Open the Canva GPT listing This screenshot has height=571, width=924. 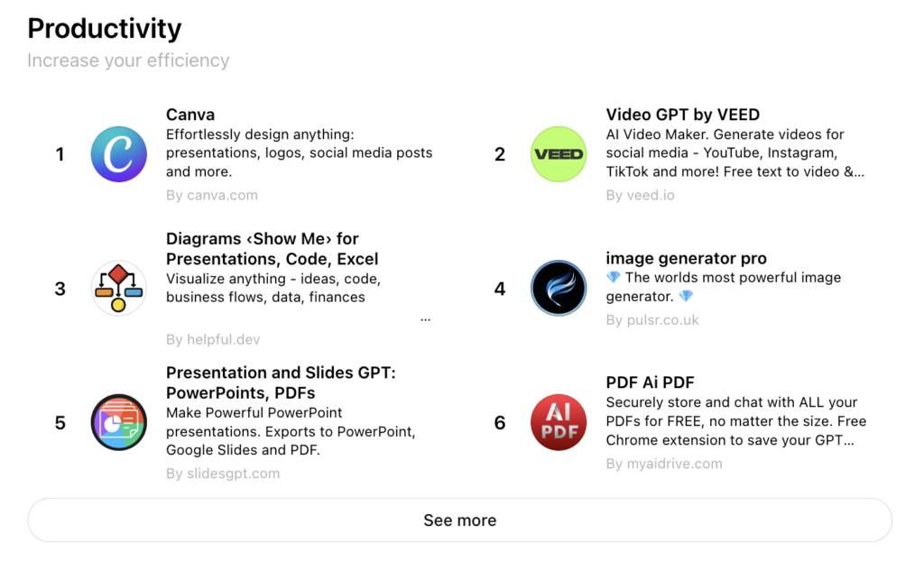pos(189,115)
